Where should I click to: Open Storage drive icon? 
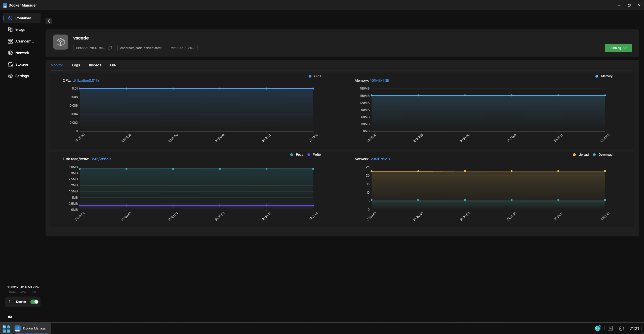tap(10, 64)
